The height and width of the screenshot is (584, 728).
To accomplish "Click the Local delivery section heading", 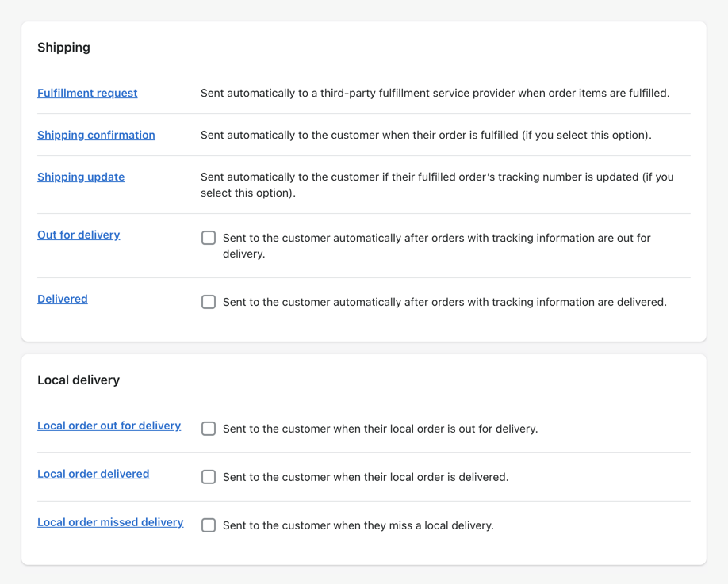I will click(x=79, y=380).
